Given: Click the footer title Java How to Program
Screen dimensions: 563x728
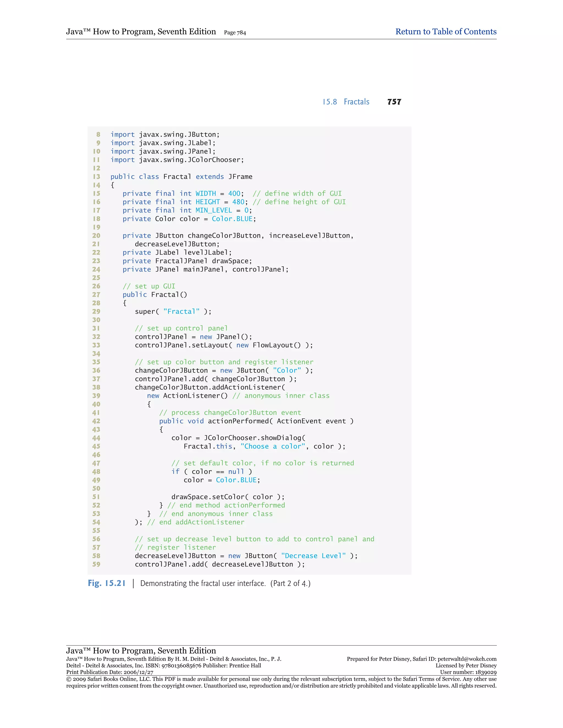Looking at the screenshot, I should point(141,650).
